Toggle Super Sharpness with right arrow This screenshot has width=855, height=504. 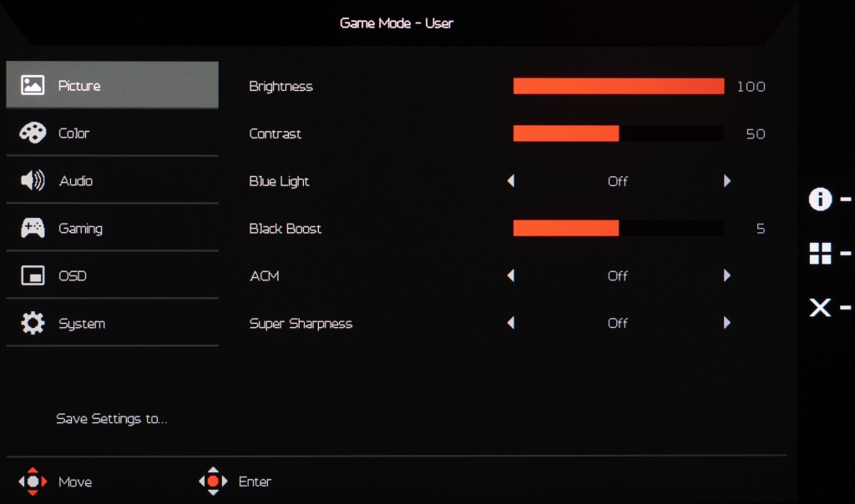(x=727, y=324)
